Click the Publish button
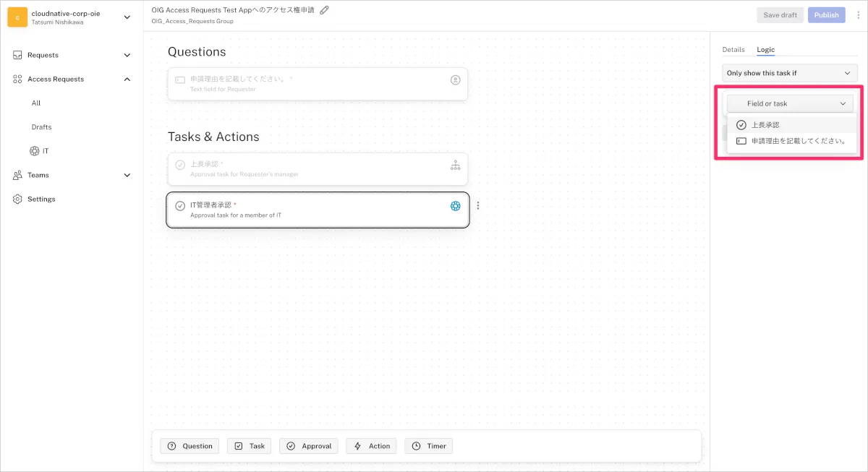868x472 pixels. click(x=826, y=15)
